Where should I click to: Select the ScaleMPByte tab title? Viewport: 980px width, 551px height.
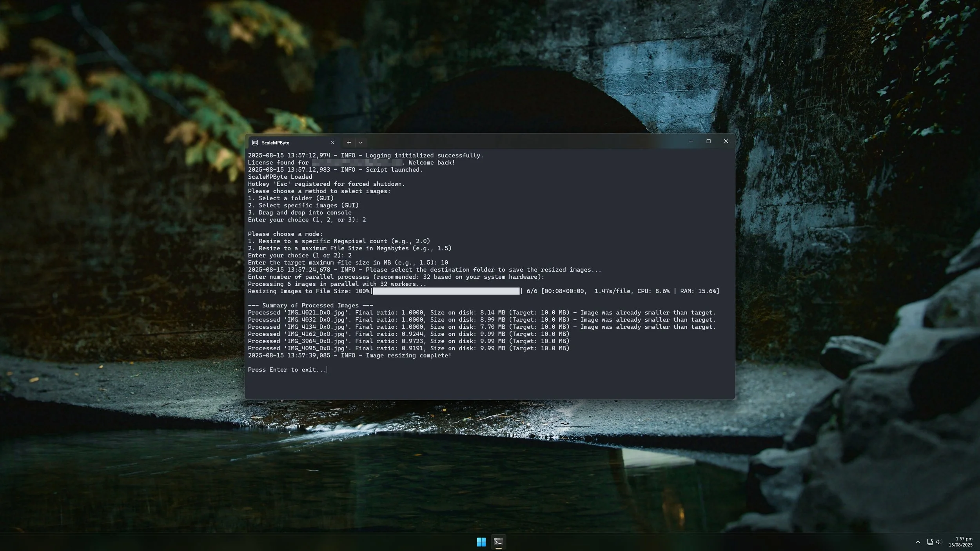(x=276, y=143)
